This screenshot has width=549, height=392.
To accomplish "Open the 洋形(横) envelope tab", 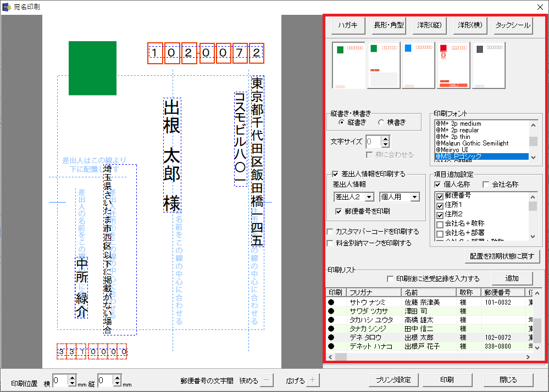I will 470,25.
